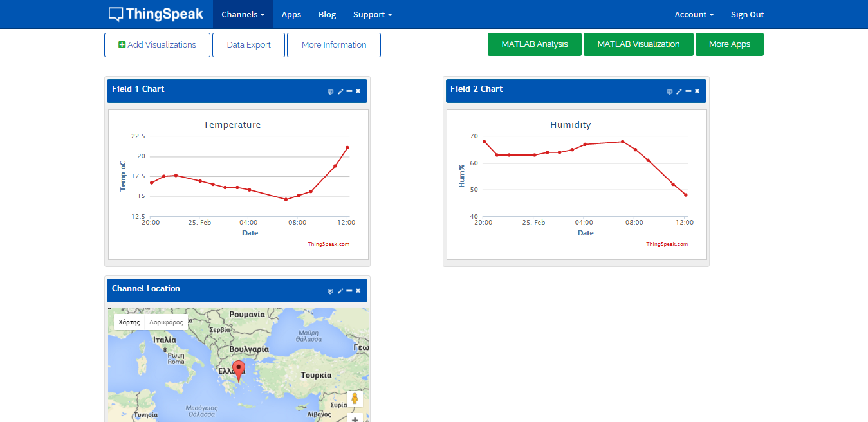This screenshot has width=868, height=422.
Task: Edit the Channel Location widget via pencil icon
Action: pyautogui.click(x=340, y=291)
